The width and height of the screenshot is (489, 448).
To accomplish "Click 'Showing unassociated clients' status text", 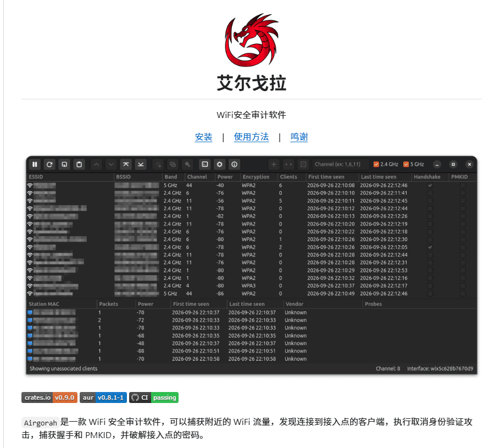I will (x=64, y=368).
